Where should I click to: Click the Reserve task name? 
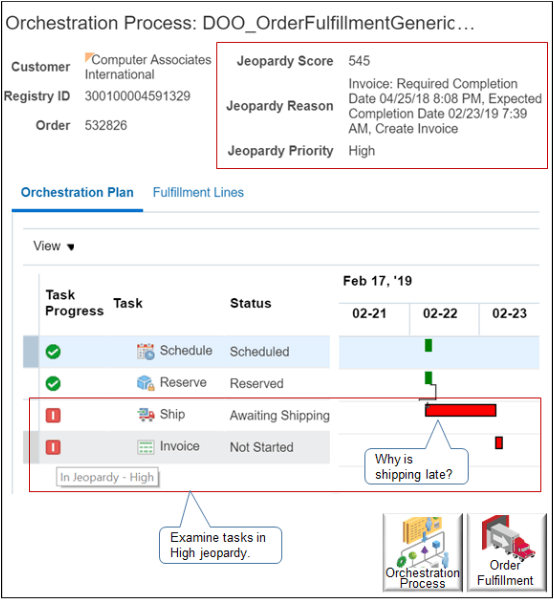pyautogui.click(x=183, y=382)
